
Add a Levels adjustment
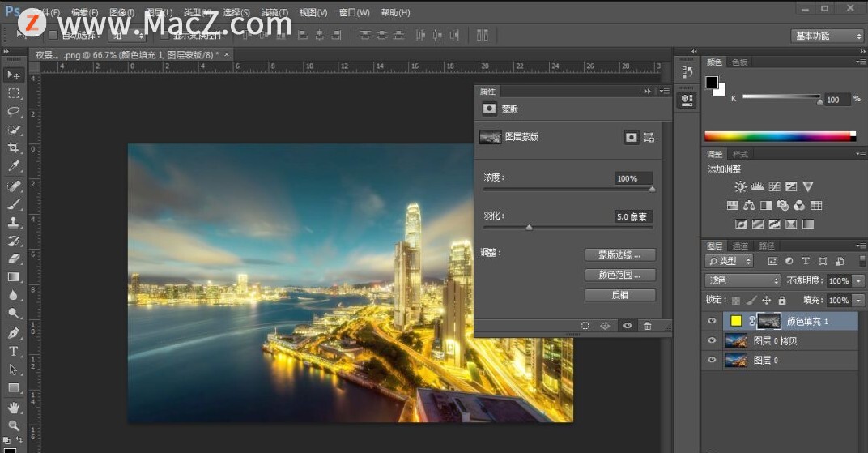click(757, 186)
